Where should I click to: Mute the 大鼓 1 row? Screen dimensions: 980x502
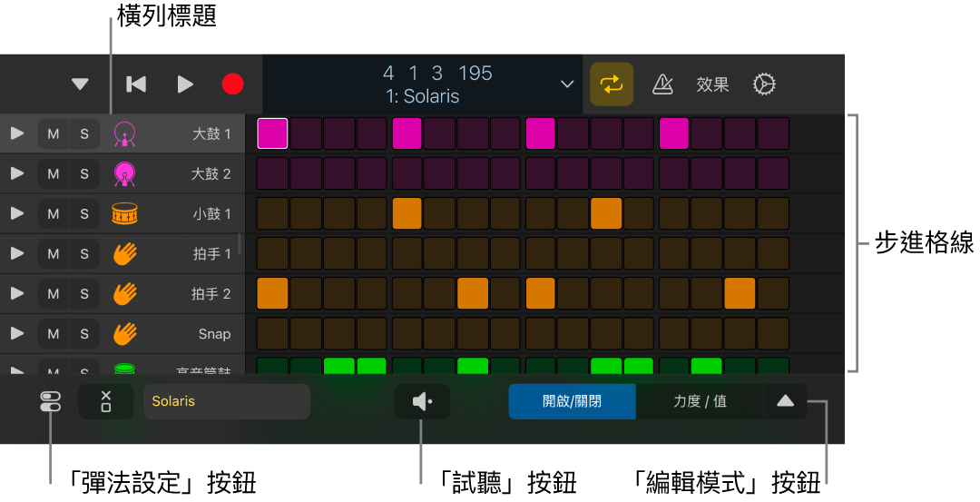[54, 133]
